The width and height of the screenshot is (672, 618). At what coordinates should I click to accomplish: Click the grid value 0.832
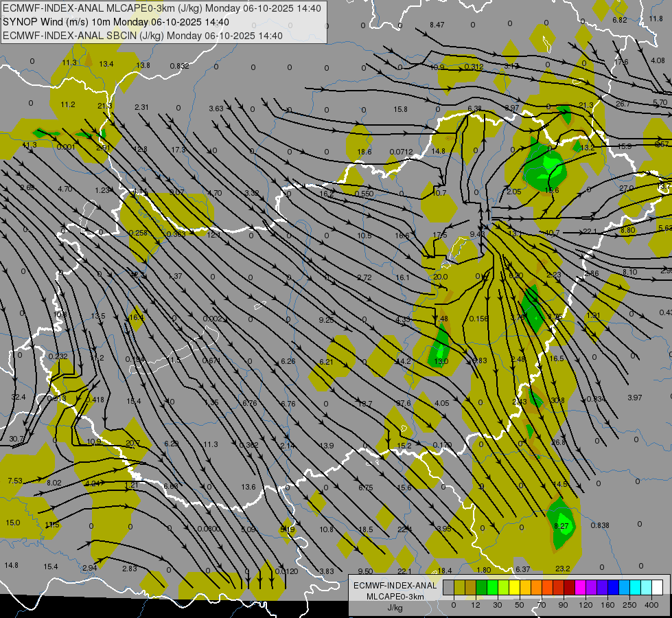tap(180, 66)
